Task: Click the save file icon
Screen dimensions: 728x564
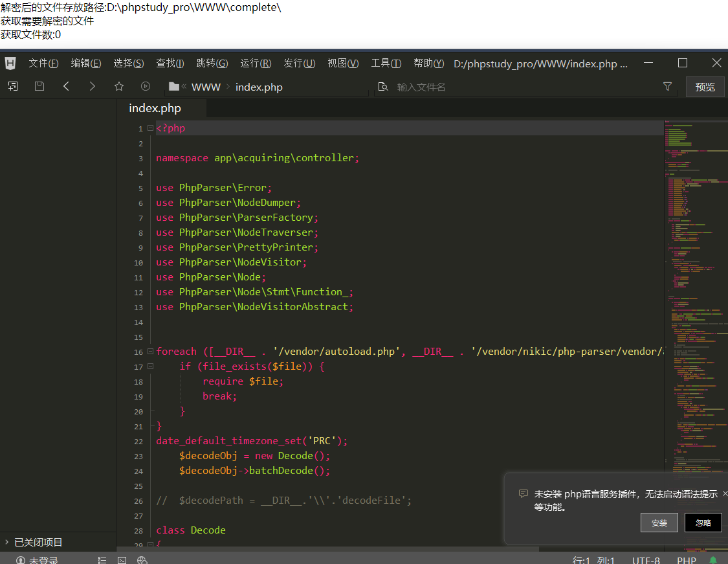Action: 39,86
